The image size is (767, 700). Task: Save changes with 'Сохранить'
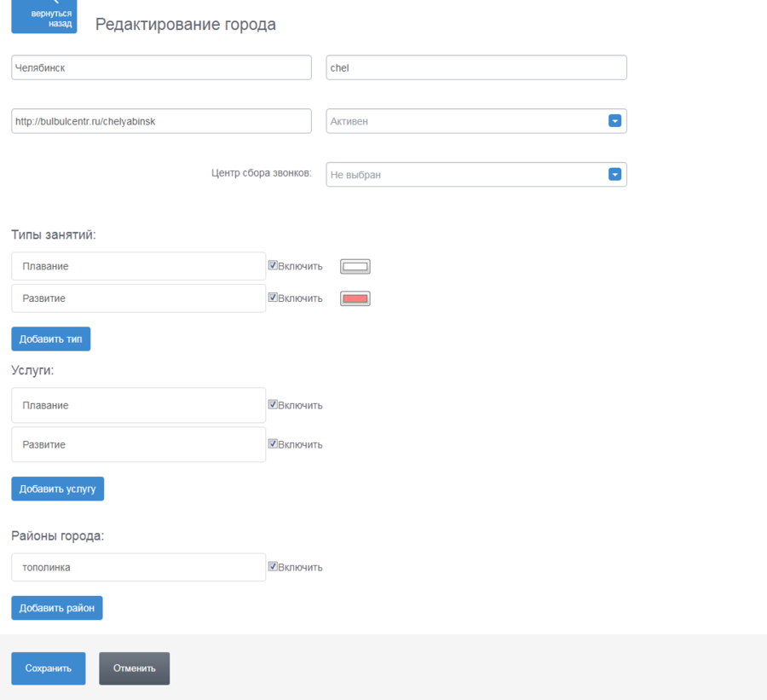click(49, 668)
